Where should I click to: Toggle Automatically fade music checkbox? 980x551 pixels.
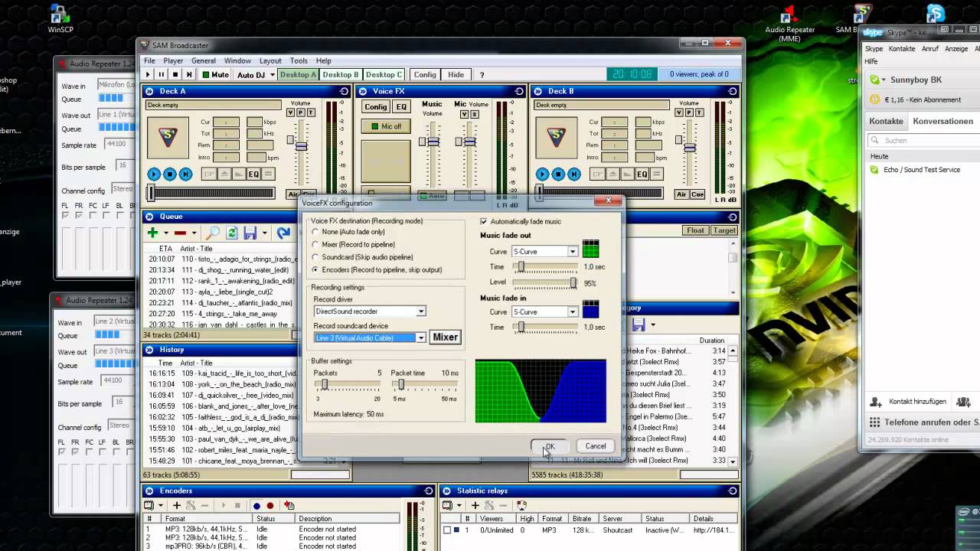(483, 221)
